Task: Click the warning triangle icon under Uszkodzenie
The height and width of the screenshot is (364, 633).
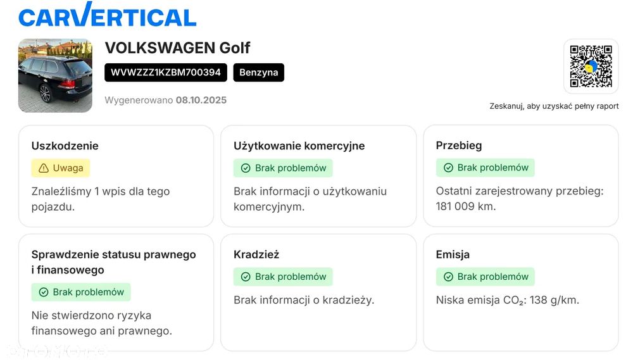Action: pos(44,168)
